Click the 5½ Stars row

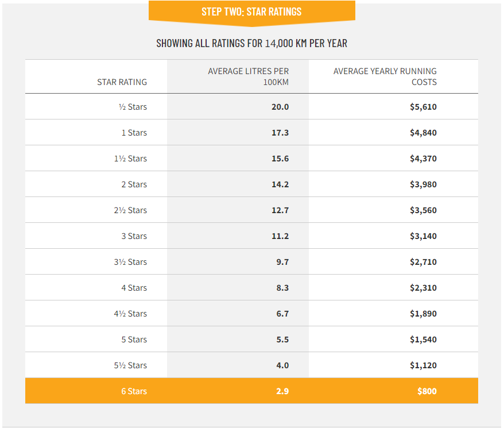pos(251,365)
